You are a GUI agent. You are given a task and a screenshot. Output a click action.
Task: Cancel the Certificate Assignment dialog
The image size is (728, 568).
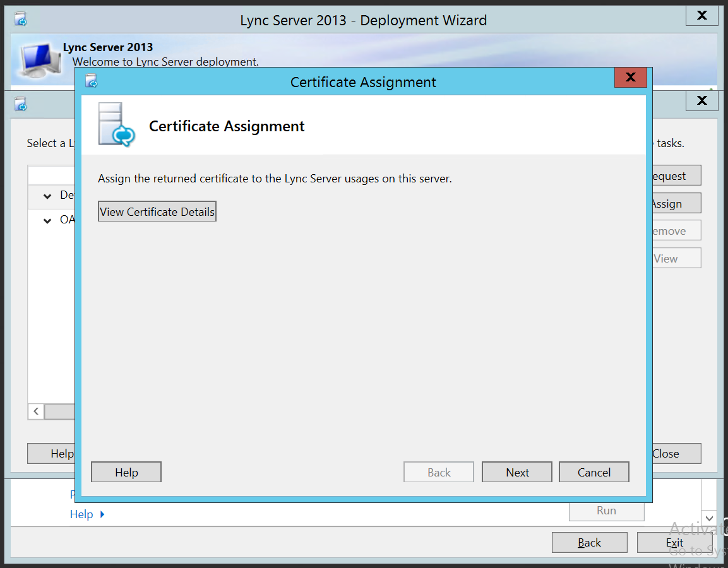(594, 472)
